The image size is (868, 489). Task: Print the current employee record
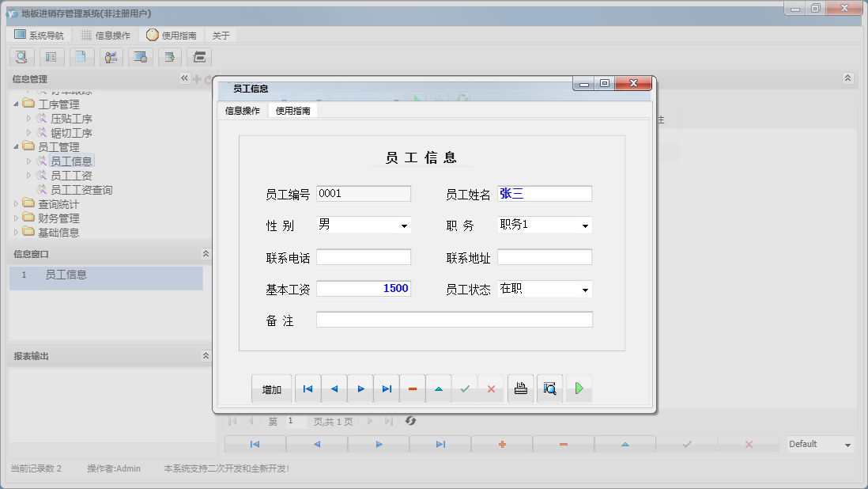pyautogui.click(x=520, y=389)
